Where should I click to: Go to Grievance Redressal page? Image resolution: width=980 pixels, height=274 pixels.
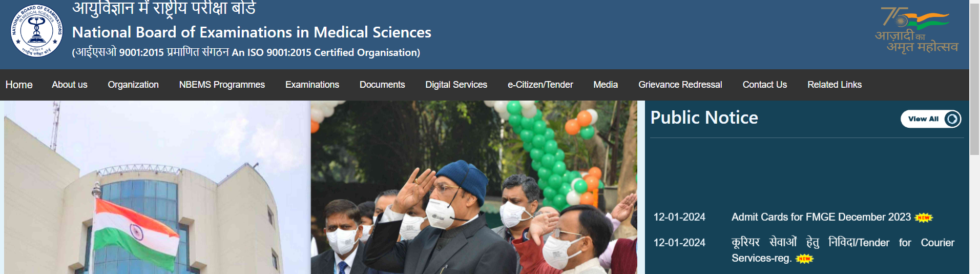pos(680,85)
